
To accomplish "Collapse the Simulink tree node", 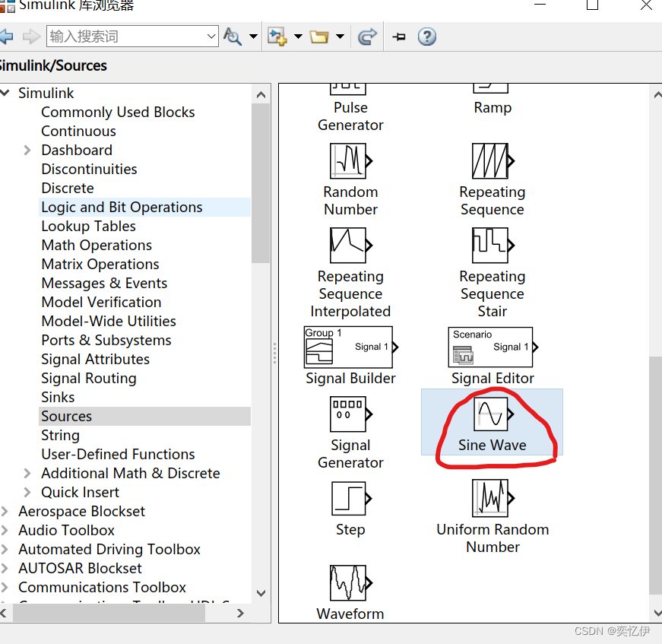I will point(5,93).
